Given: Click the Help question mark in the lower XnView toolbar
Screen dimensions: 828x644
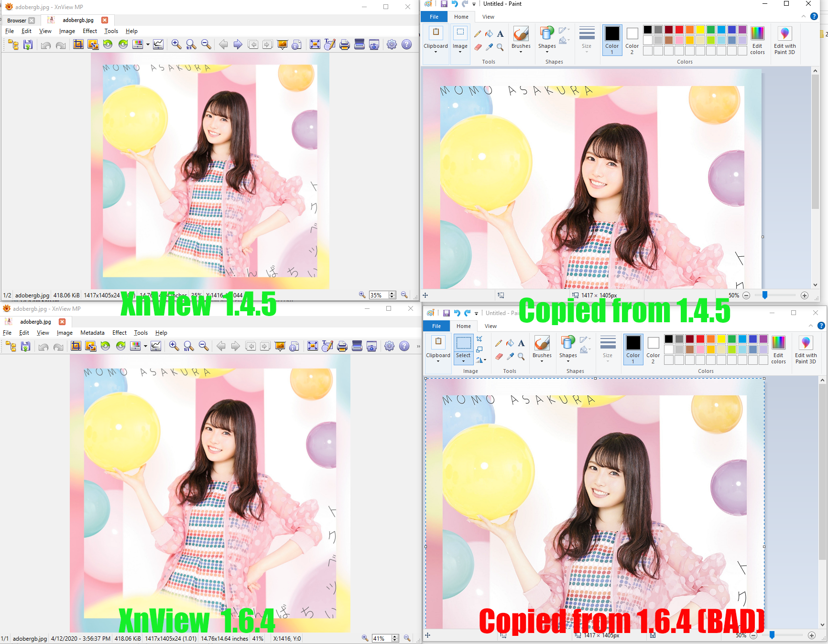Looking at the screenshot, I should click(404, 346).
